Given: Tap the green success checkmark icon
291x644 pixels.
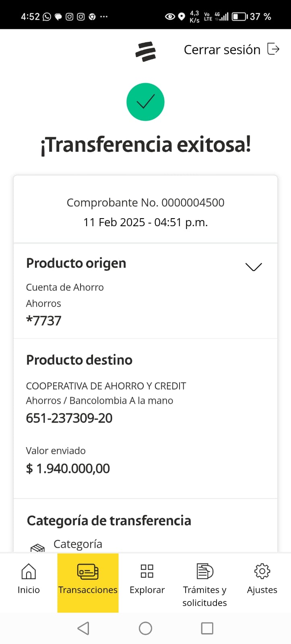Looking at the screenshot, I should click(x=145, y=102).
